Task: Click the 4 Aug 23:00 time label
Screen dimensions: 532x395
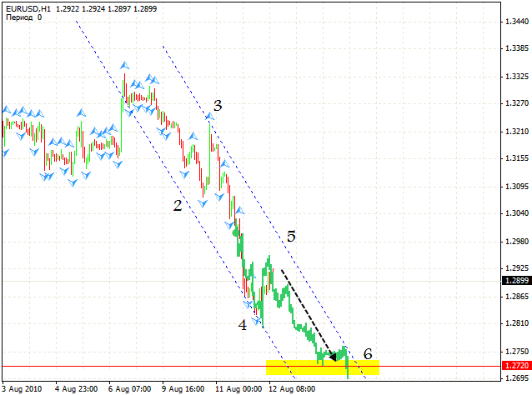Action: tap(77, 389)
